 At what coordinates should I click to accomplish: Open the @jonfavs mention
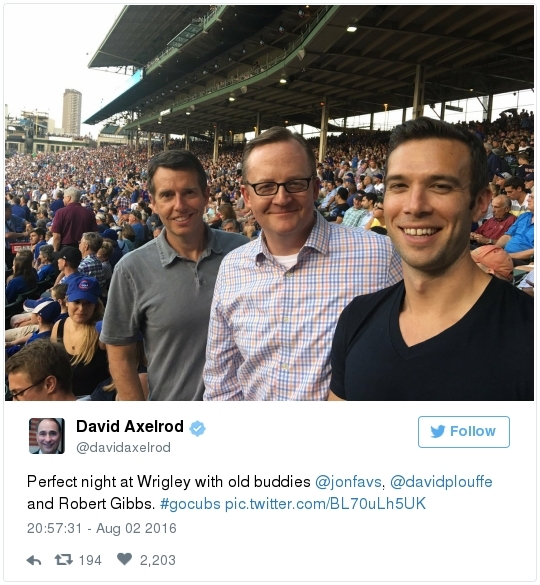349,482
